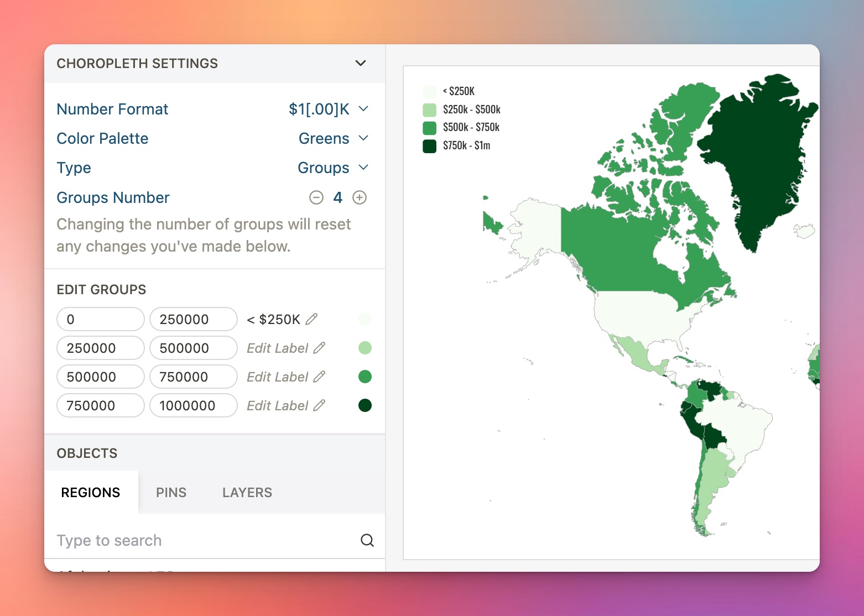Image resolution: width=864 pixels, height=616 pixels.
Task: Switch to the Pins tab
Action: [x=171, y=492]
